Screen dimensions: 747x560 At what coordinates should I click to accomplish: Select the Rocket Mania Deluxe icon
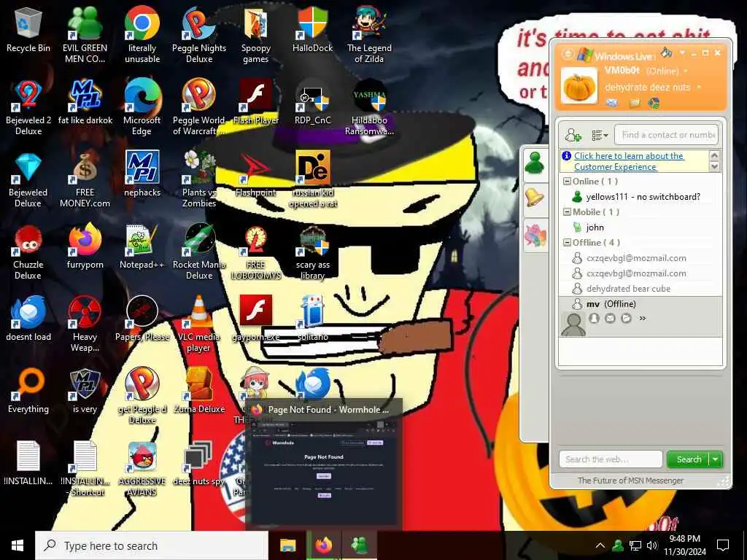tap(199, 252)
